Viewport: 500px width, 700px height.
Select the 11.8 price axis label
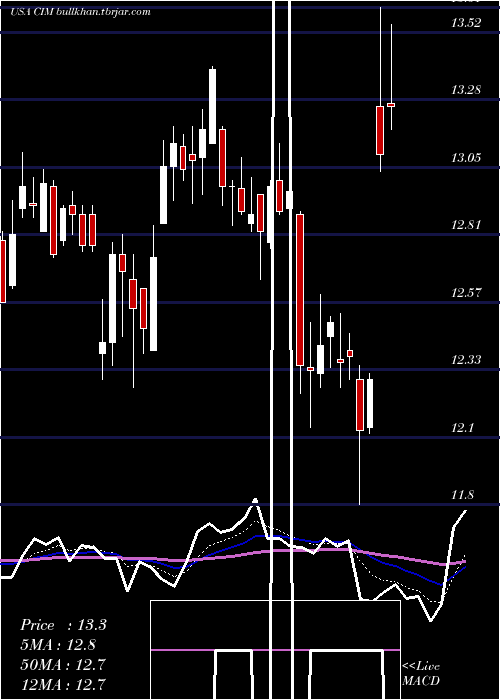click(462, 495)
